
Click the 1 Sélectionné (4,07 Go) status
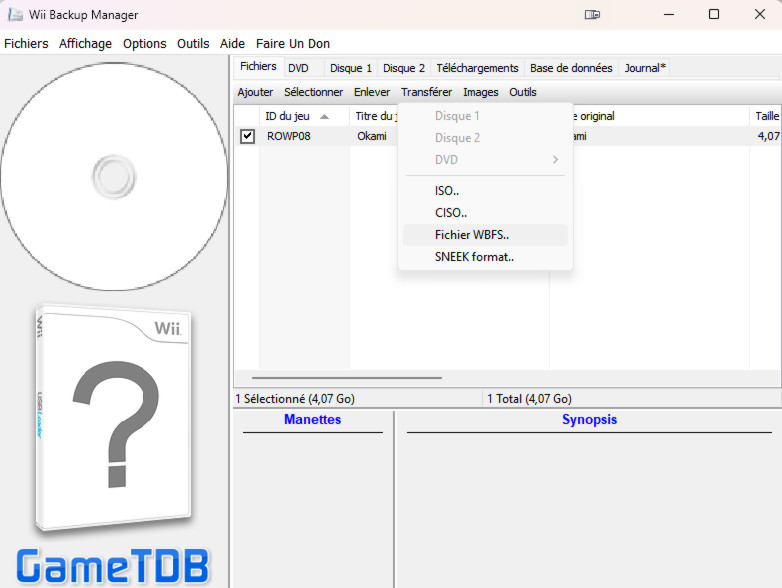point(295,399)
